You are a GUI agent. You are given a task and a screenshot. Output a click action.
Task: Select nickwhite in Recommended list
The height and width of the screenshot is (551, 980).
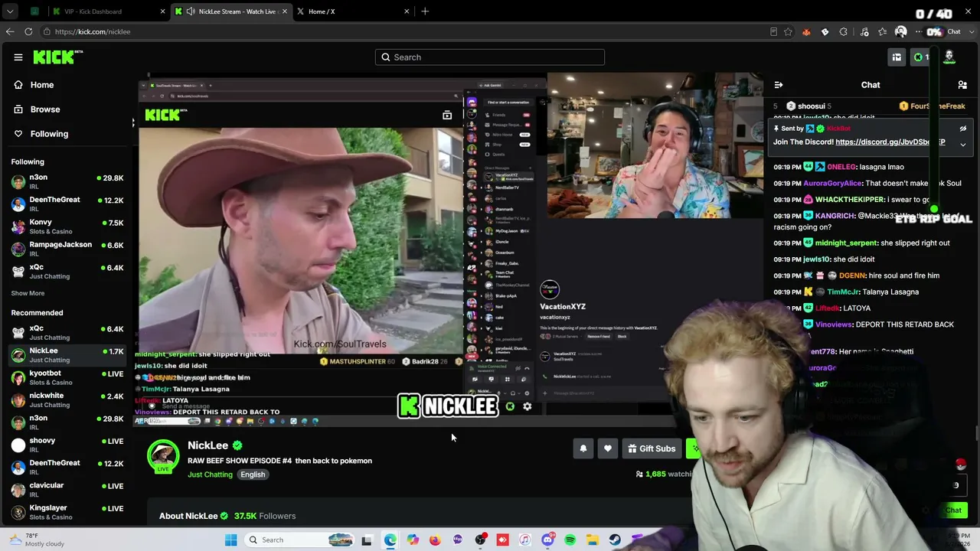(67, 400)
